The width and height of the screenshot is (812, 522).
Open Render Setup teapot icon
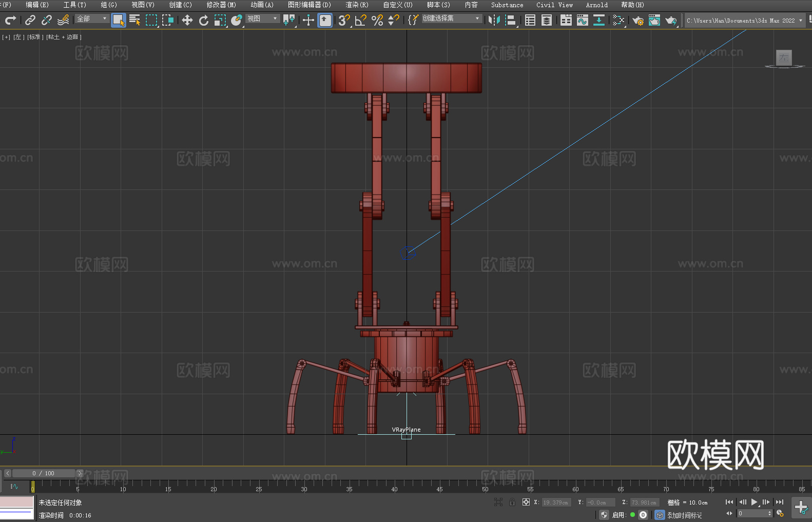click(638, 20)
